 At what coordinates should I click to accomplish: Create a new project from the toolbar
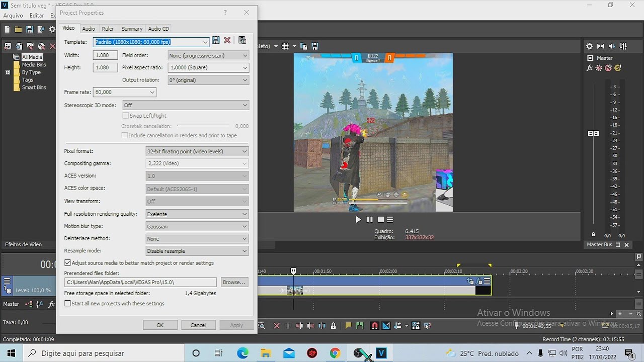(7, 30)
